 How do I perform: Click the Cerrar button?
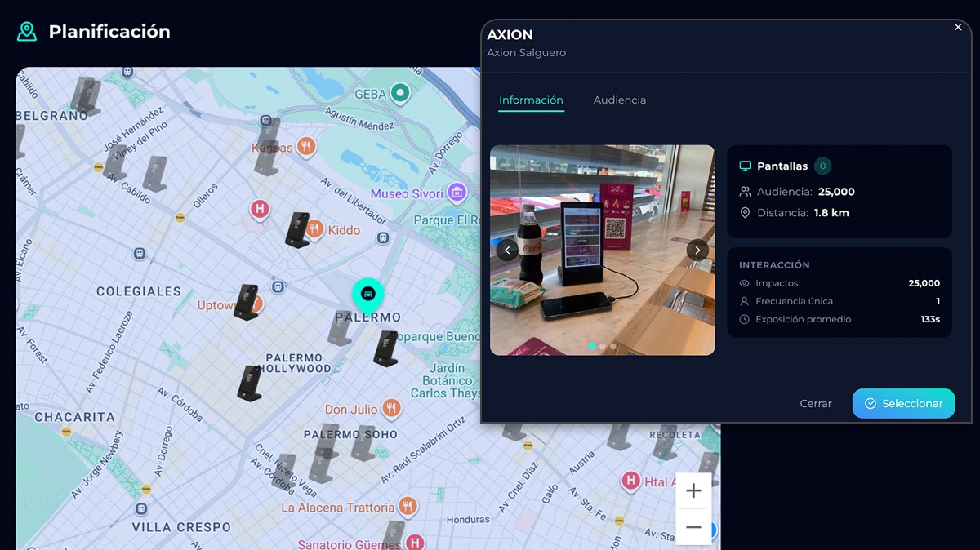pos(815,404)
